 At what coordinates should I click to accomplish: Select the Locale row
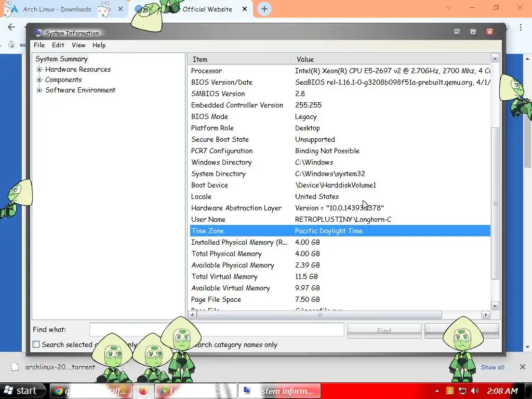(x=339, y=197)
